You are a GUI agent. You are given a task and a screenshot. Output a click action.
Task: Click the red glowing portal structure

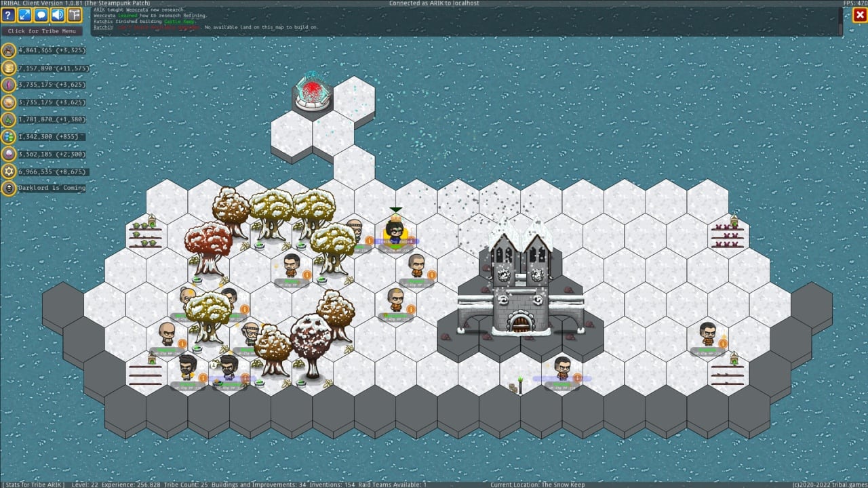313,91
